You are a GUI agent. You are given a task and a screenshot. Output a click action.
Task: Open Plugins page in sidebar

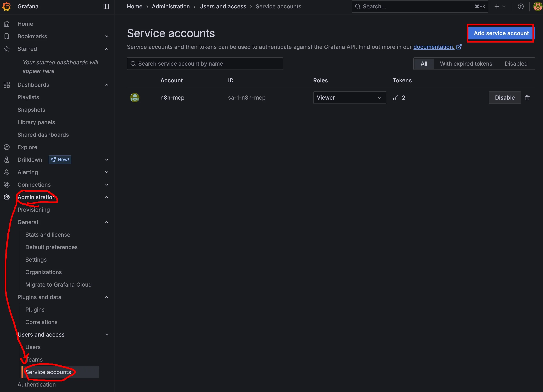(35, 309)
